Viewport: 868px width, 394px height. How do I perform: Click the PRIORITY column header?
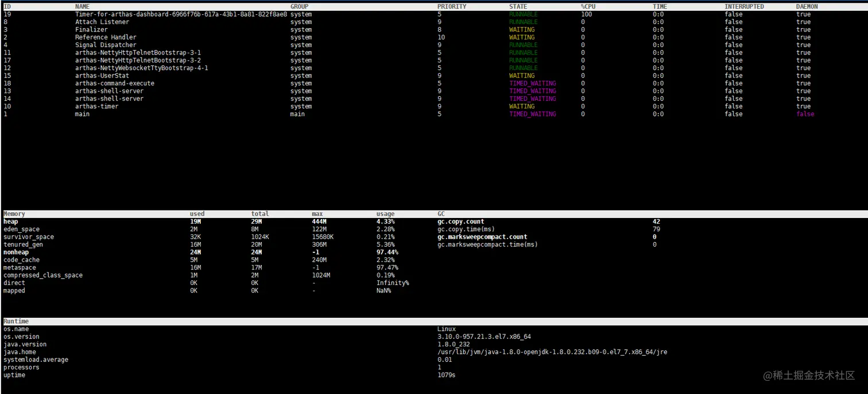tap(452, 7)
